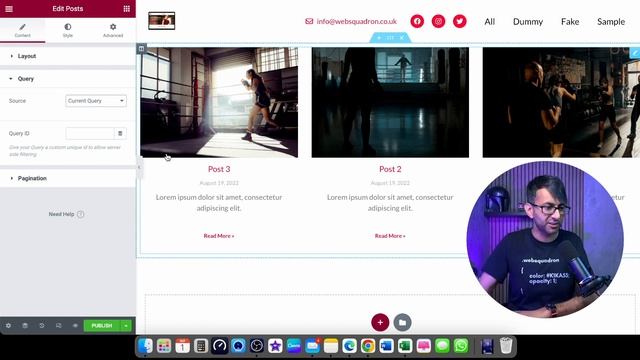Open the Source dropdown
The height and width of the screenshot is (360, 640).
click(96, 101)
